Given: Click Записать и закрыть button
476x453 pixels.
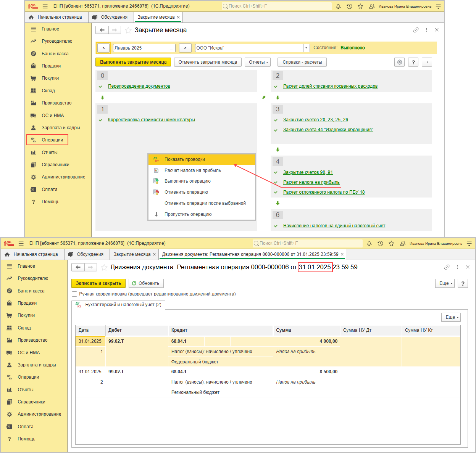Looking at the screenshot, I should click(x=98, y=283).
